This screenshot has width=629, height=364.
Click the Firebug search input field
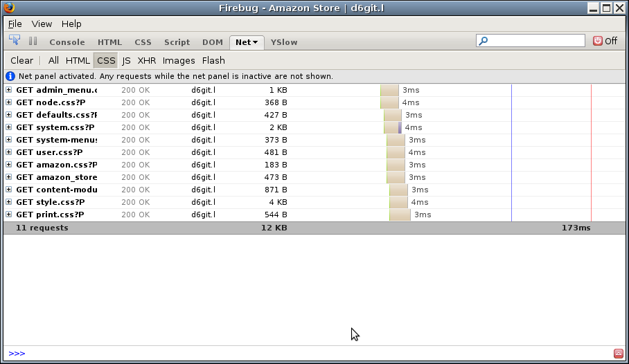tap(531, 41)
